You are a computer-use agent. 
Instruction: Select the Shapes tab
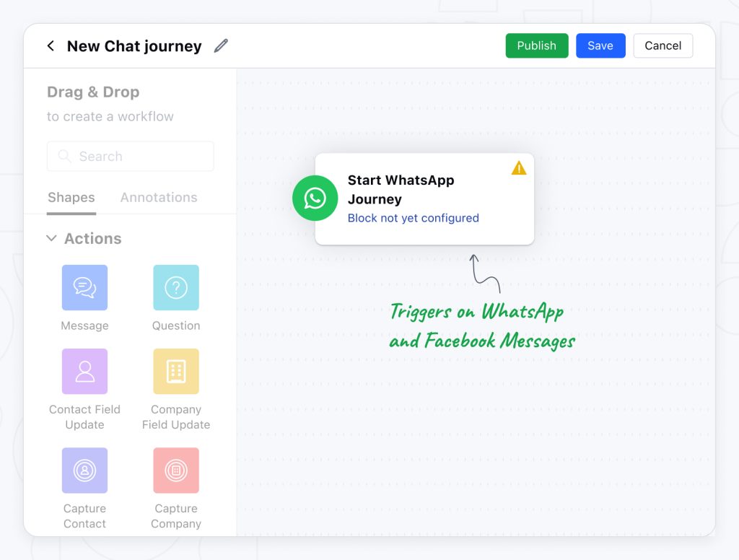tap(71, 197)
